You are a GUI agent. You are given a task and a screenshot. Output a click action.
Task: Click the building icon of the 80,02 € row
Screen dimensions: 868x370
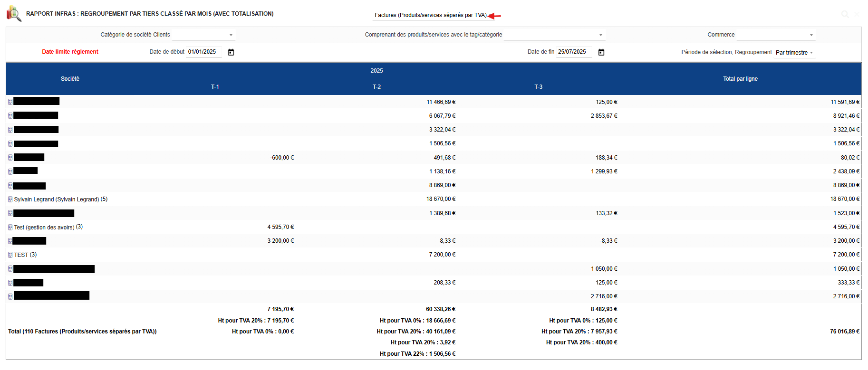(x=10, y=157)
